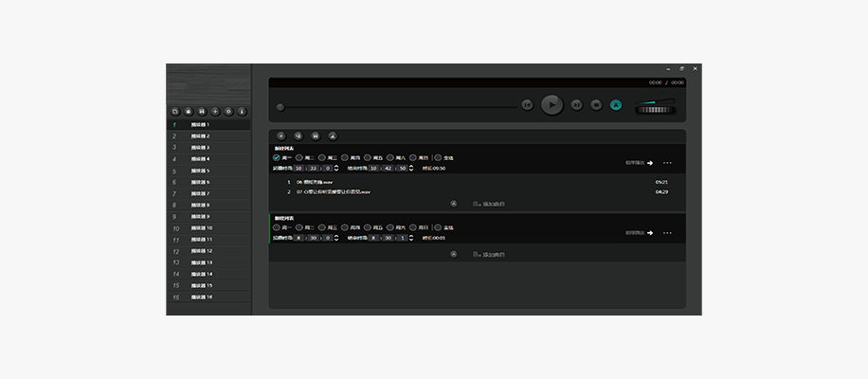This screenshot has height=379, width=868.
Task: Click the playback progress slider handle
Action: (x=280, y=107)
